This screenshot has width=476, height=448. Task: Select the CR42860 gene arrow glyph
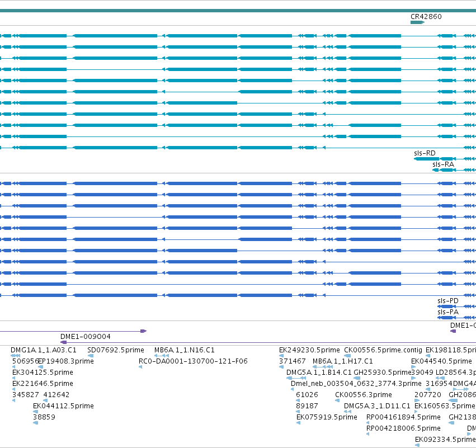tap(417, 22)
